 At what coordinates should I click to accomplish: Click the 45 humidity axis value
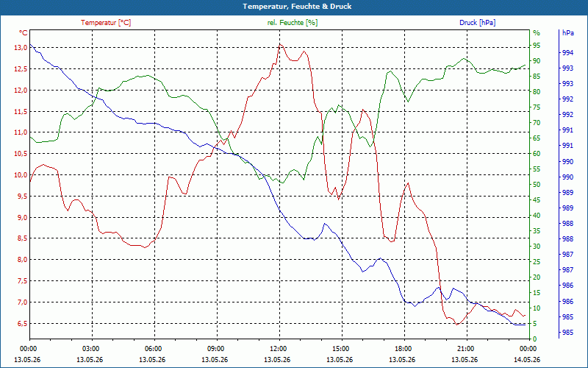click(537, 200)
